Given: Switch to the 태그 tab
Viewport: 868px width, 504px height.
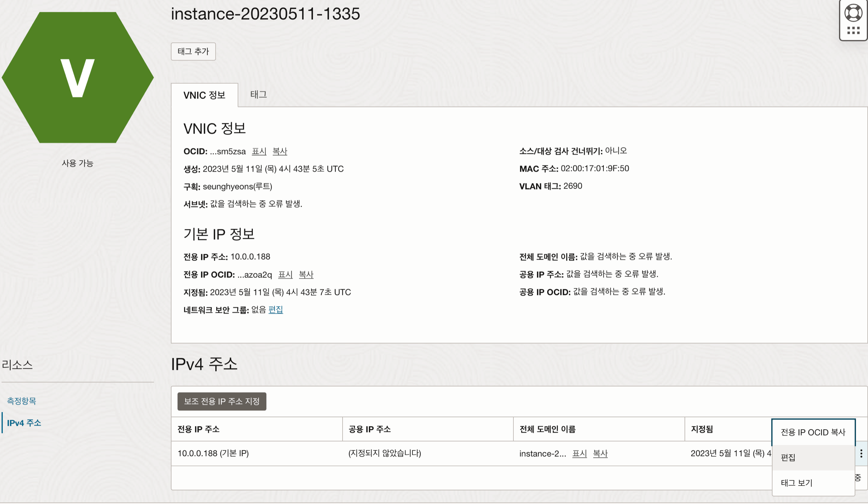Looking at the screenshot, I should 258,94.
